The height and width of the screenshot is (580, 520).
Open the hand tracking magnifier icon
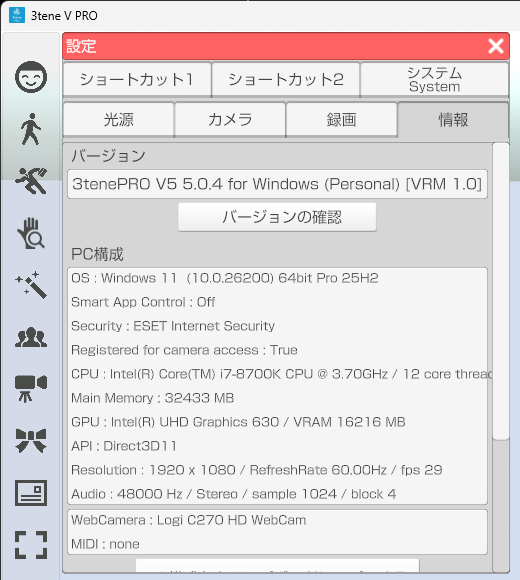[x=31, y=233]
